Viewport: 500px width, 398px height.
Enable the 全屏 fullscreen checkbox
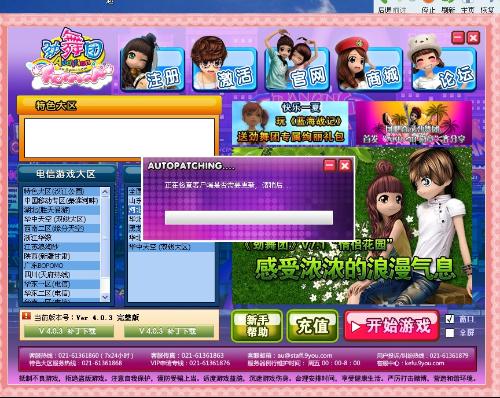click(x=450, y=332)
